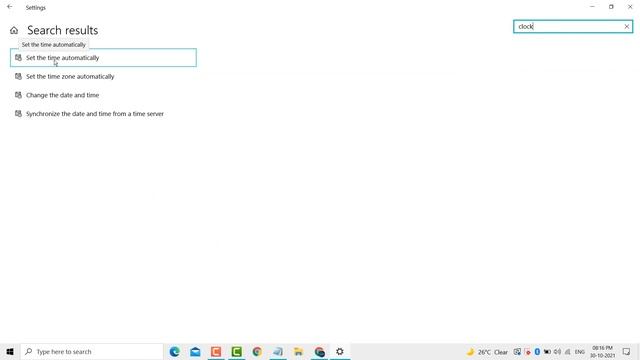Open the weather widget showing 26°C Clear

[487, 352]
